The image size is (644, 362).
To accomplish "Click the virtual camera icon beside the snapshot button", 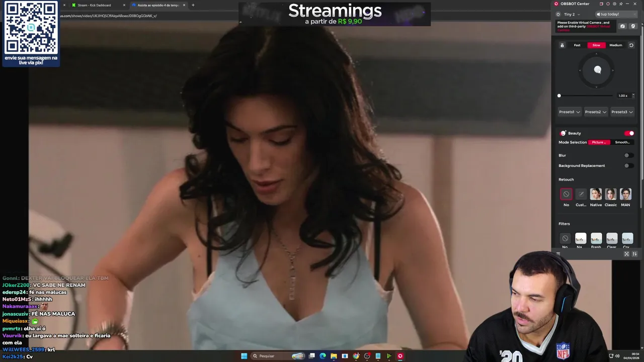I will coord(633,26).
